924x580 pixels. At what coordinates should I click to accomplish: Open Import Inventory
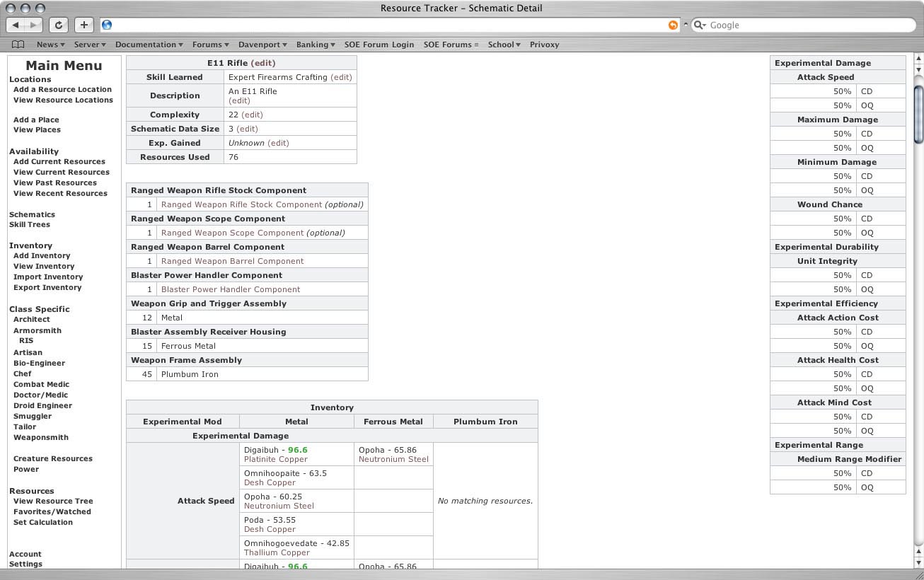point(48,277)
